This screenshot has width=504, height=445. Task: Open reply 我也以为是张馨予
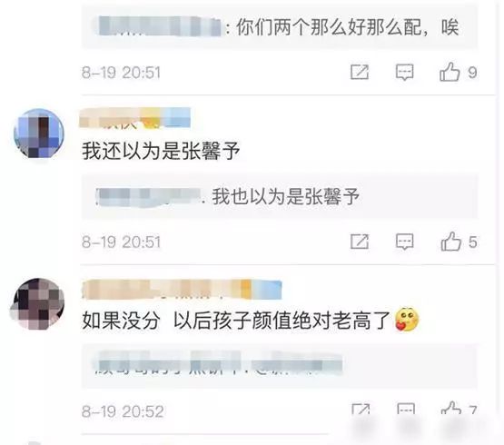coord(280,197)
